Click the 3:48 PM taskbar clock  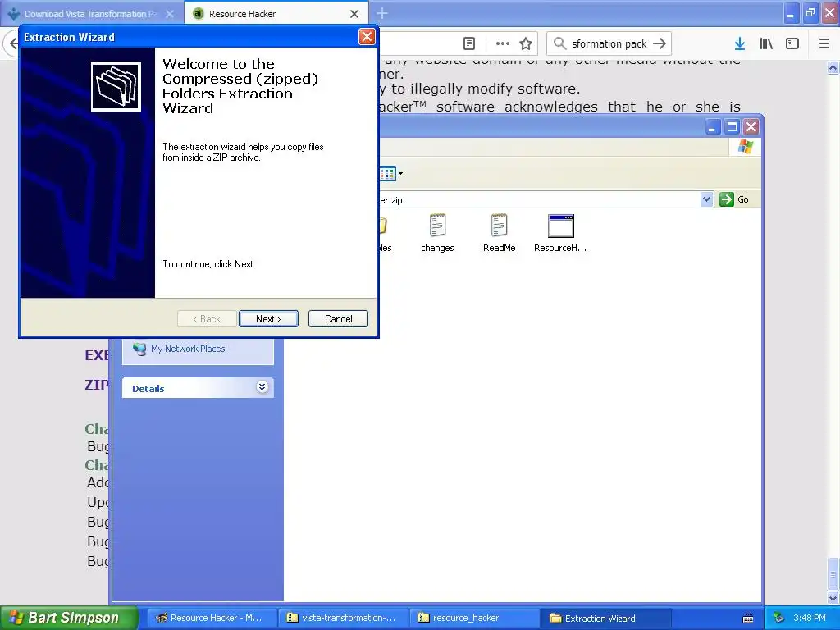[x=810, y=618]
